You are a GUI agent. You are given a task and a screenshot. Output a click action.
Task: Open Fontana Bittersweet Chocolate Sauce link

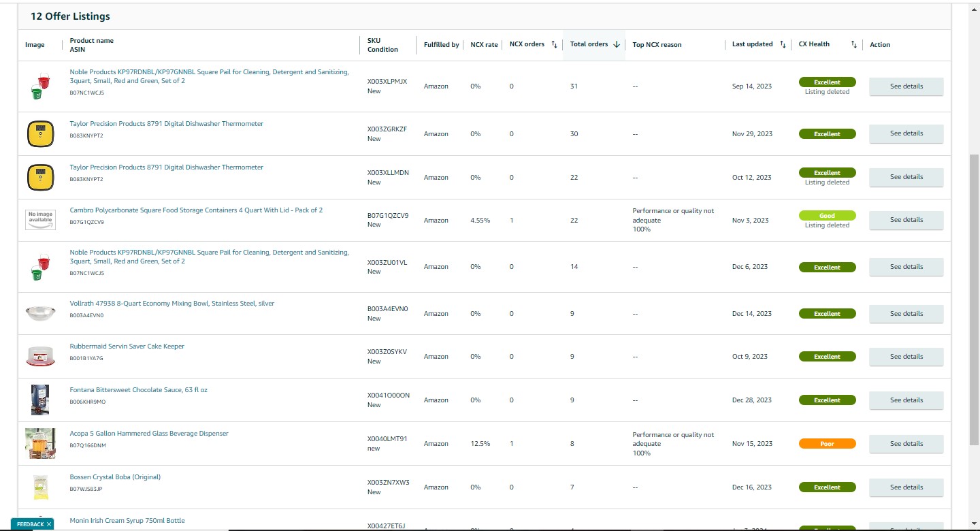[139, 390]
